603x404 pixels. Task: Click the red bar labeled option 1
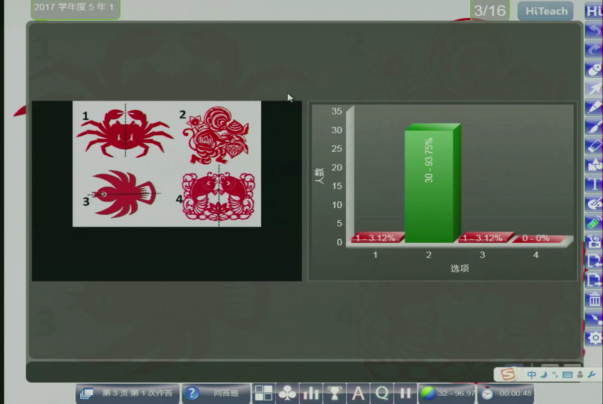[376, 238]
